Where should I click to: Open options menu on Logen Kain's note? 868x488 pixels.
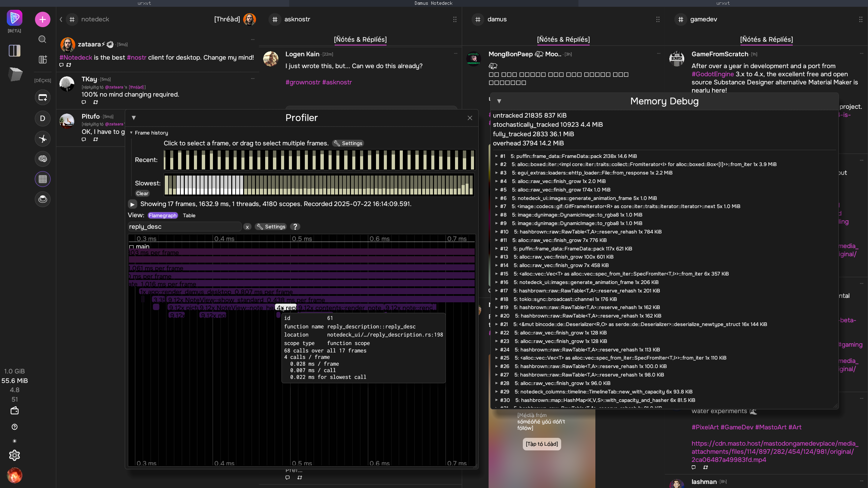456,53
